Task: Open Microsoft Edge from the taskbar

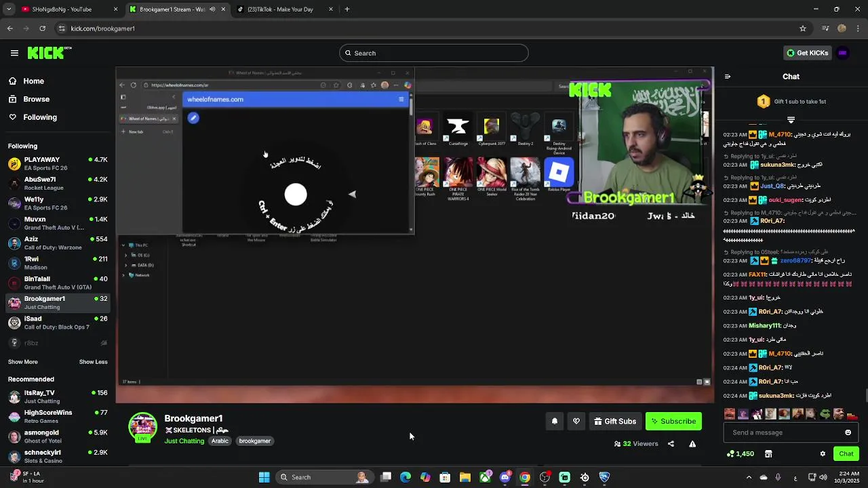Action: coord(406,477)
